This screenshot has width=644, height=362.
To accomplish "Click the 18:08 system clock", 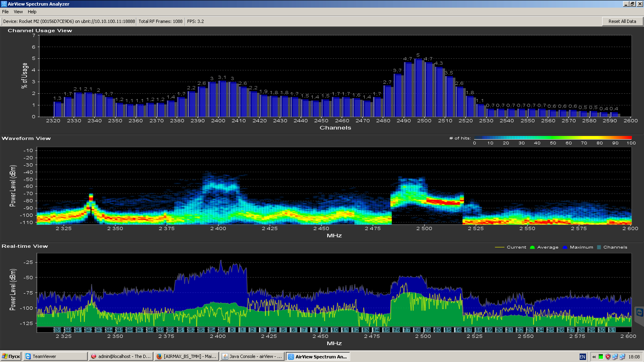I will [x=634, y=357].
